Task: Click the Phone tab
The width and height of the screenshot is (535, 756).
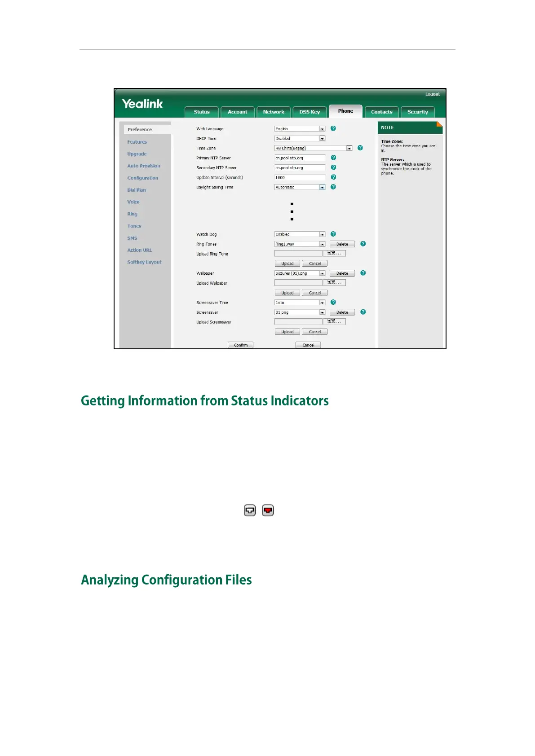Action: click(345, 111)
